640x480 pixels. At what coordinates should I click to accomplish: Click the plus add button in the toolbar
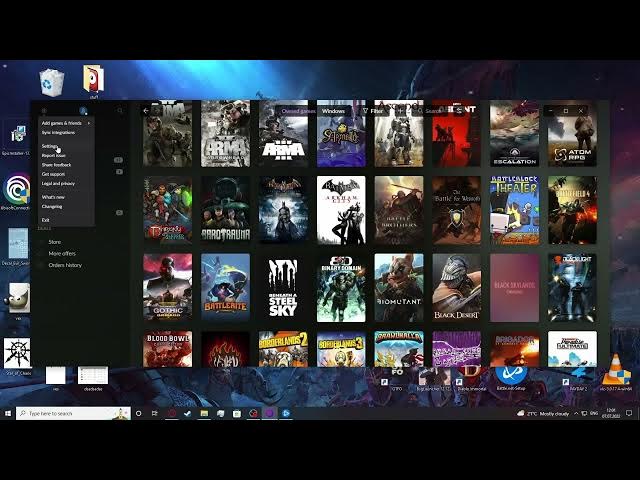tap(401, 111)
